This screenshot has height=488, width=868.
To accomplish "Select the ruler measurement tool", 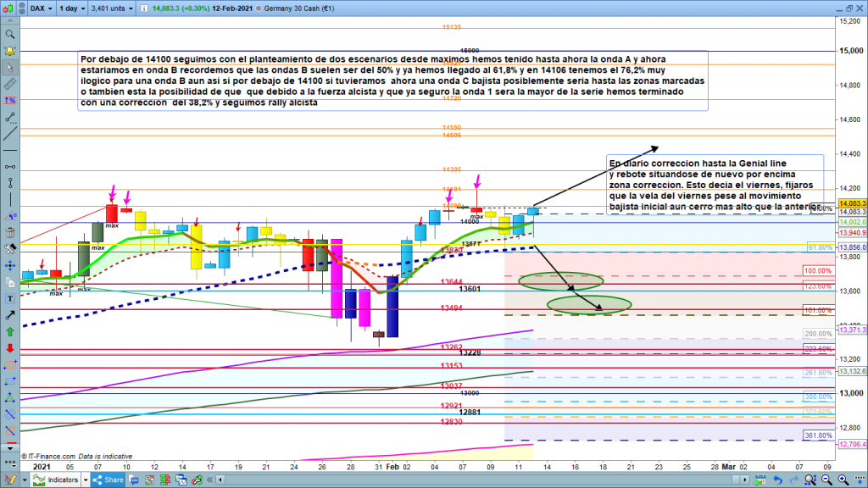I will click(x=10, y=86).
